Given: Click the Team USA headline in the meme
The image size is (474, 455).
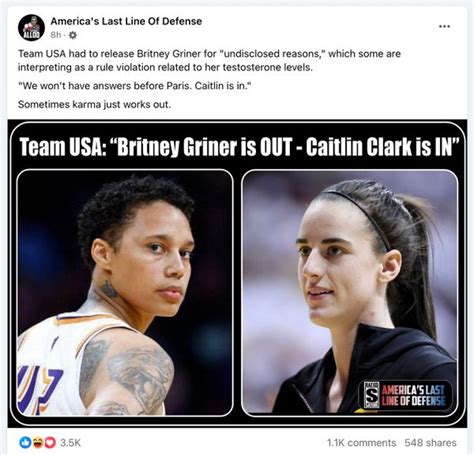Looking at the screenshot, I should click(x=239, y=147).
